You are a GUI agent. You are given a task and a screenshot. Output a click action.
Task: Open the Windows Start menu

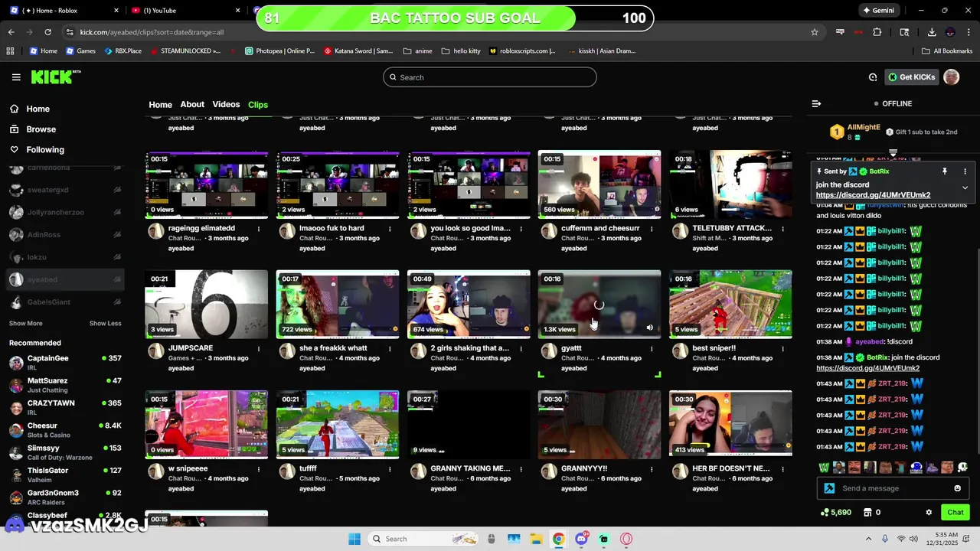tap(354, 539)
